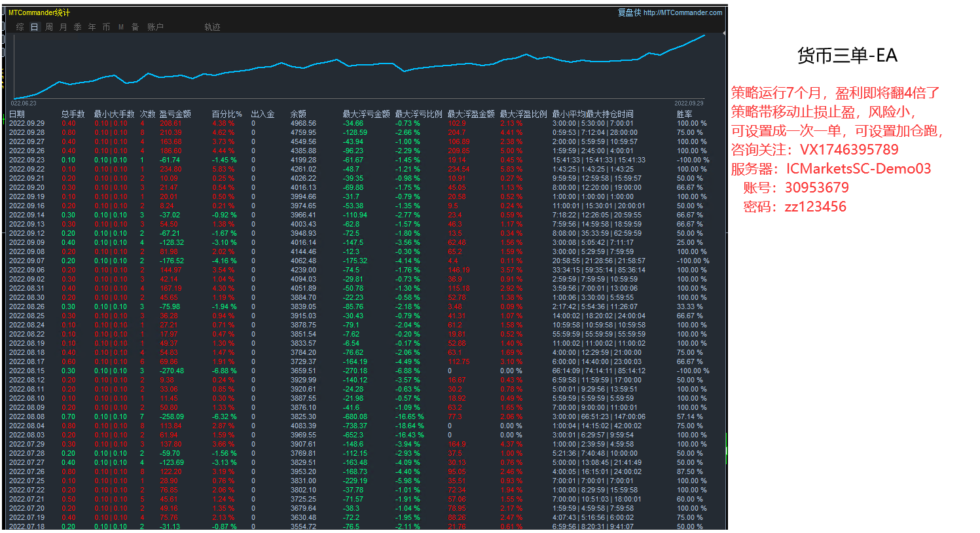Select the 2022.08.08 date row
This screenshot has width=980, height=533.
click(x=27, y=416)
